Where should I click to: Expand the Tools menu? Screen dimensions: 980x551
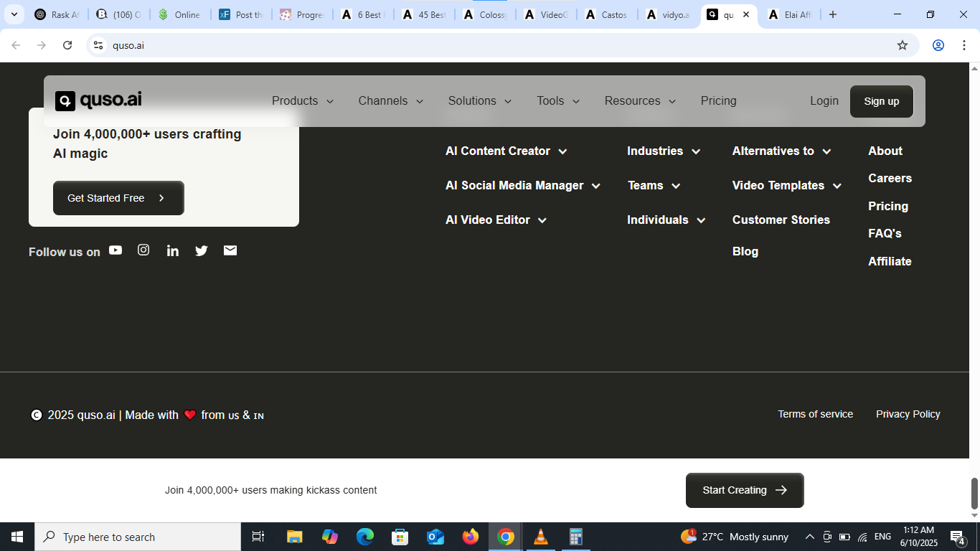[558, 101]
